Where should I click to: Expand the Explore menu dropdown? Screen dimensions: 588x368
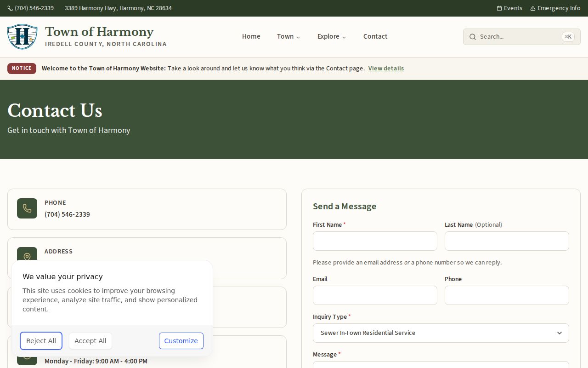point(332,36)
